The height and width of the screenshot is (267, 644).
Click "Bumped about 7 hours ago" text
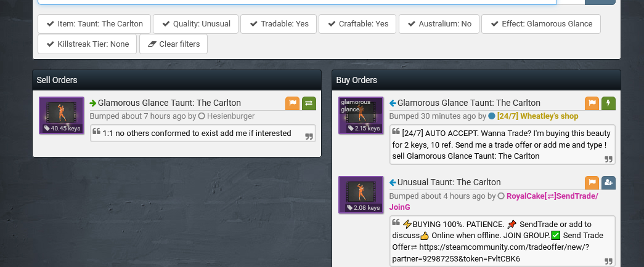[137, 116]
